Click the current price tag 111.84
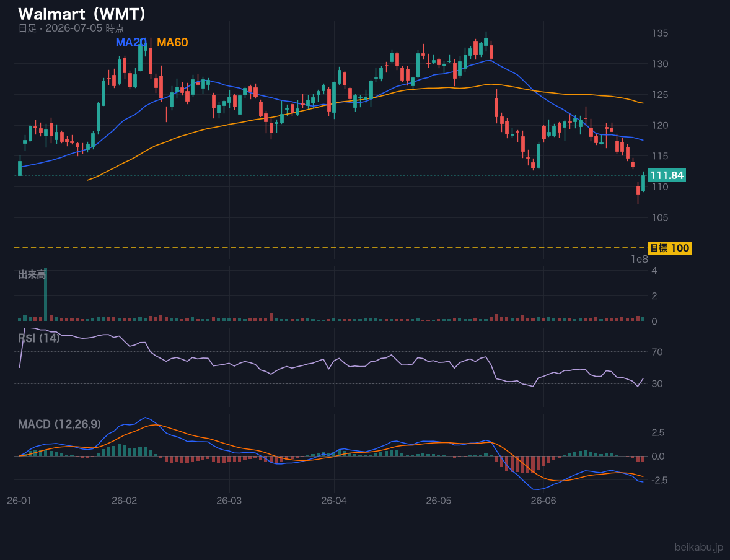 click(x=667, y=175)
